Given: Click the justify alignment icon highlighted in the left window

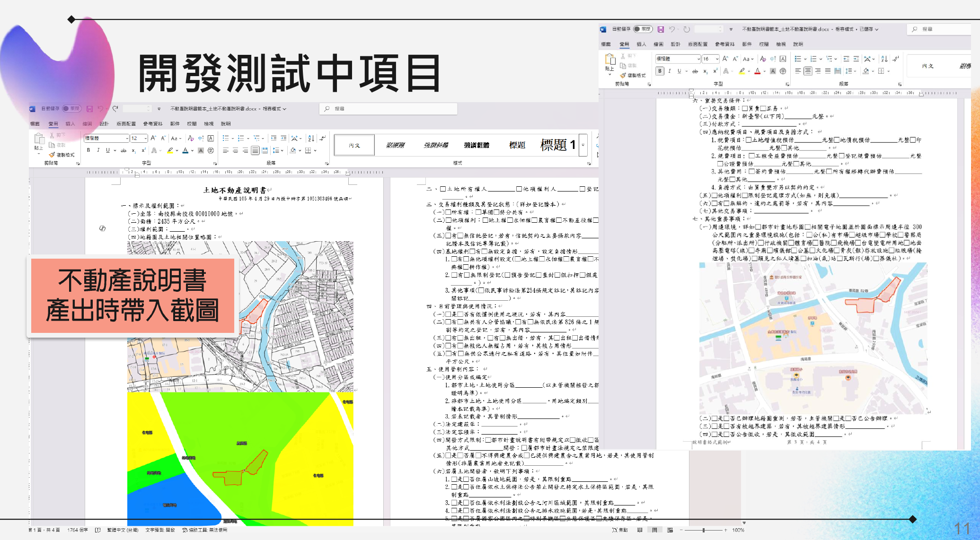Looking at the screenshot, I should click(255, 150).
